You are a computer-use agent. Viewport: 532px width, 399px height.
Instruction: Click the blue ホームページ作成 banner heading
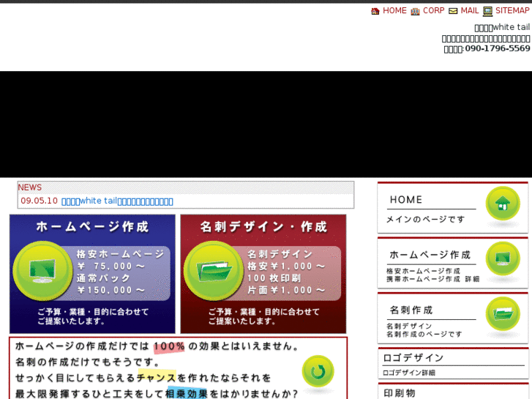[x=92, y=226]
